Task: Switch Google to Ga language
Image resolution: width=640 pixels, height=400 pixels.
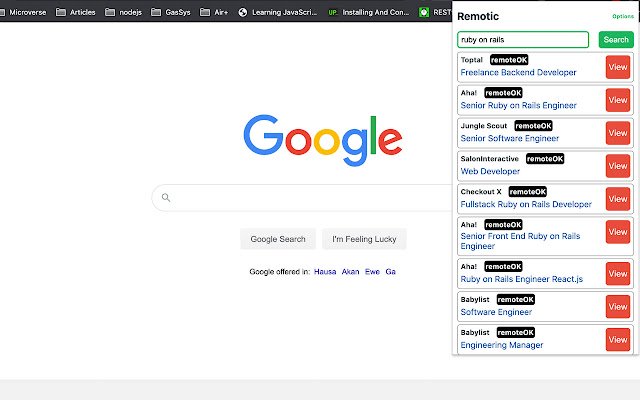Action: [x=391, y=272]
